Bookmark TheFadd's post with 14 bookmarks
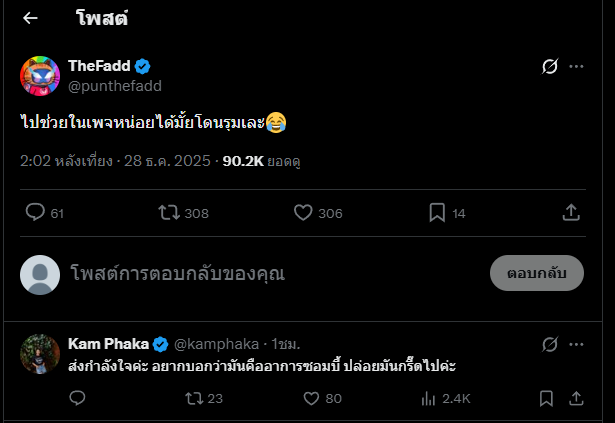This screenshot has width=615, height=423. coord(437,212)
